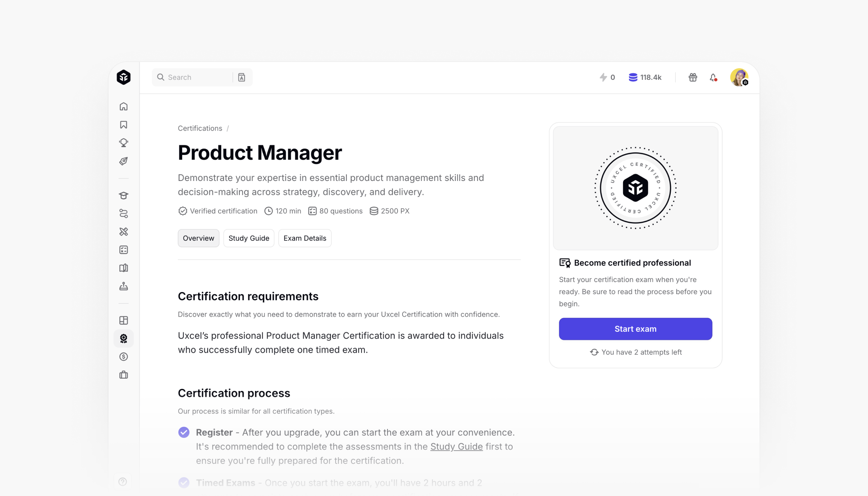Open the open-book icon in sidebar
This screenshot has height=496, width=868.
click(x=124, y=268)
